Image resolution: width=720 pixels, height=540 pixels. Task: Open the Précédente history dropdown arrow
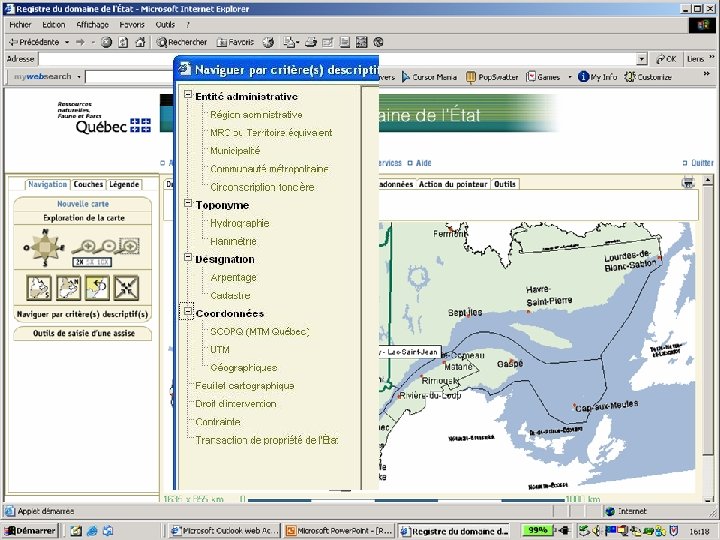point(67,42)
